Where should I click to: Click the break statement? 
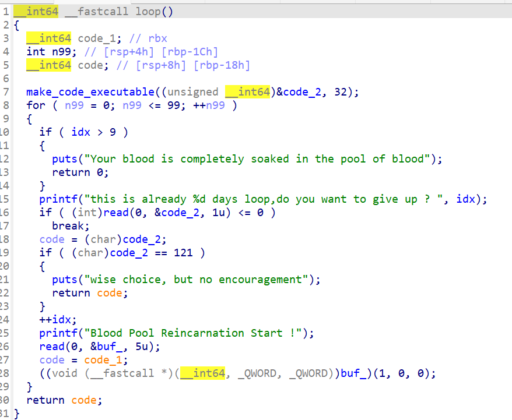[68, 226]
